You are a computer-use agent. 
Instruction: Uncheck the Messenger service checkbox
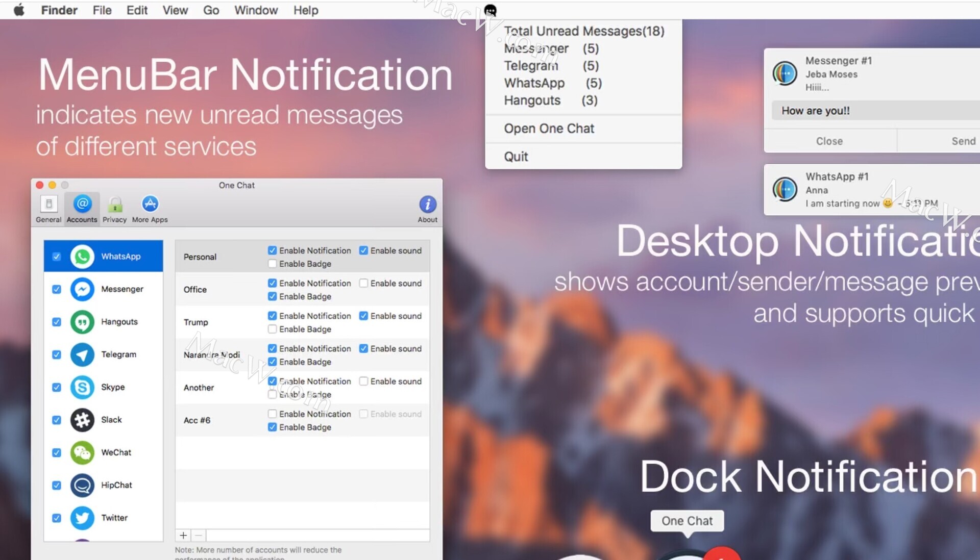[x=57, y=289]
